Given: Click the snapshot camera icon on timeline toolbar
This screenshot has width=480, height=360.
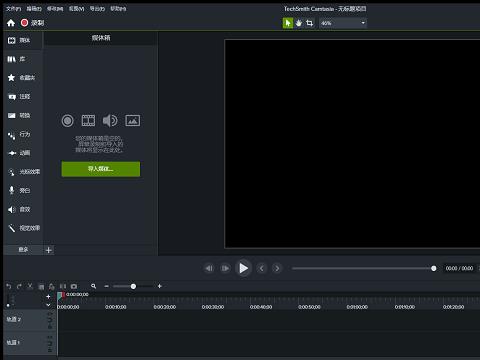Looking at the screenshot, I should pyautogui.click(x=74, y=286).
